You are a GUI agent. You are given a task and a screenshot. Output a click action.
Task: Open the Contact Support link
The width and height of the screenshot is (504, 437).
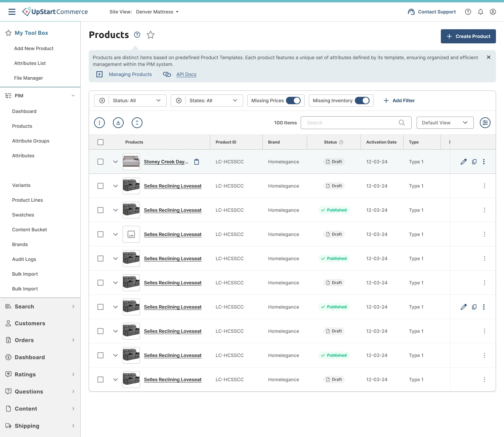(432, 12)
